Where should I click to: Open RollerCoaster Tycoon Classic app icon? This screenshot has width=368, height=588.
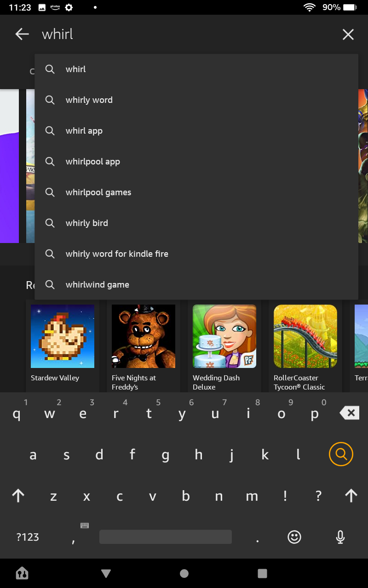click(x=305, y=336)
